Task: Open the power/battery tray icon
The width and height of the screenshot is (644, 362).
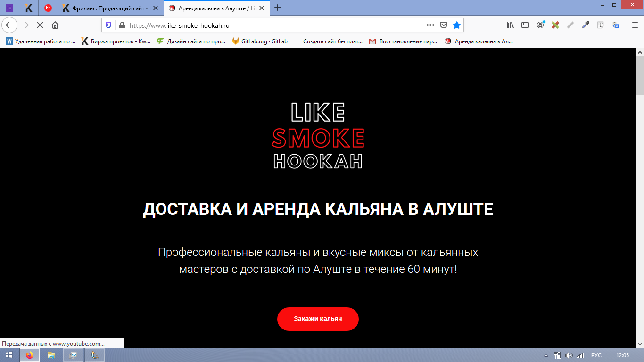Action: click(558, 355)
